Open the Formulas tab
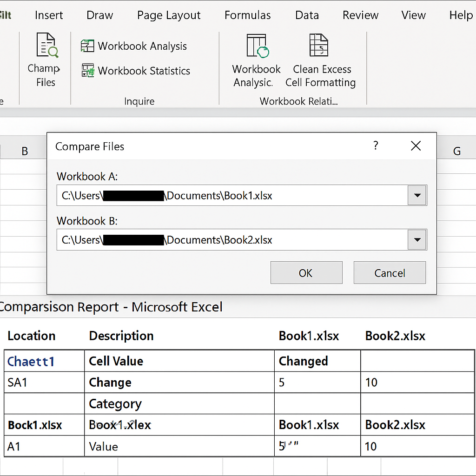The width and height of the screenshot is (476, 476). click(x=248, y=15)
